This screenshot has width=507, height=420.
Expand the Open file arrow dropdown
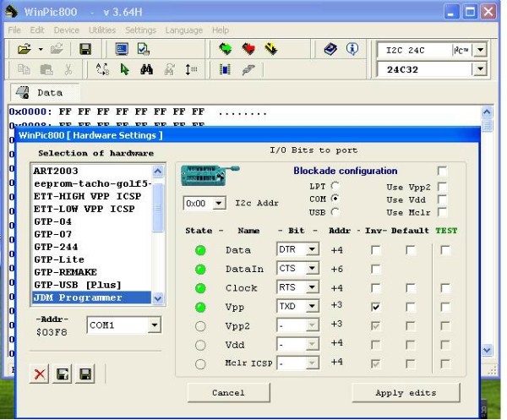click(x=41, y=50)
